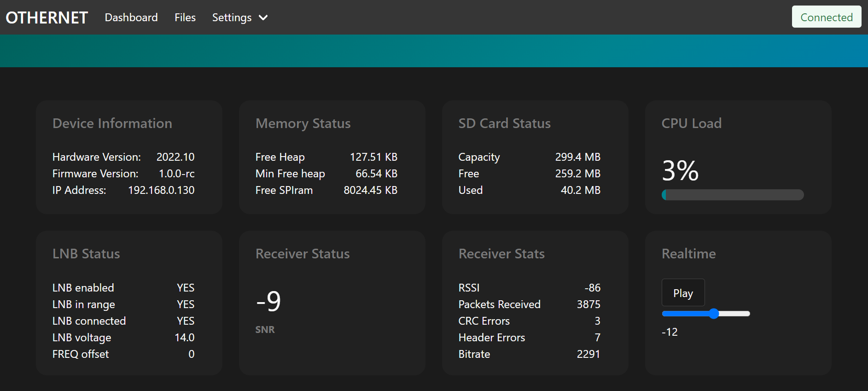Select the CPU Load heading
Screen dimensions: 868x391
coord(692,123)
